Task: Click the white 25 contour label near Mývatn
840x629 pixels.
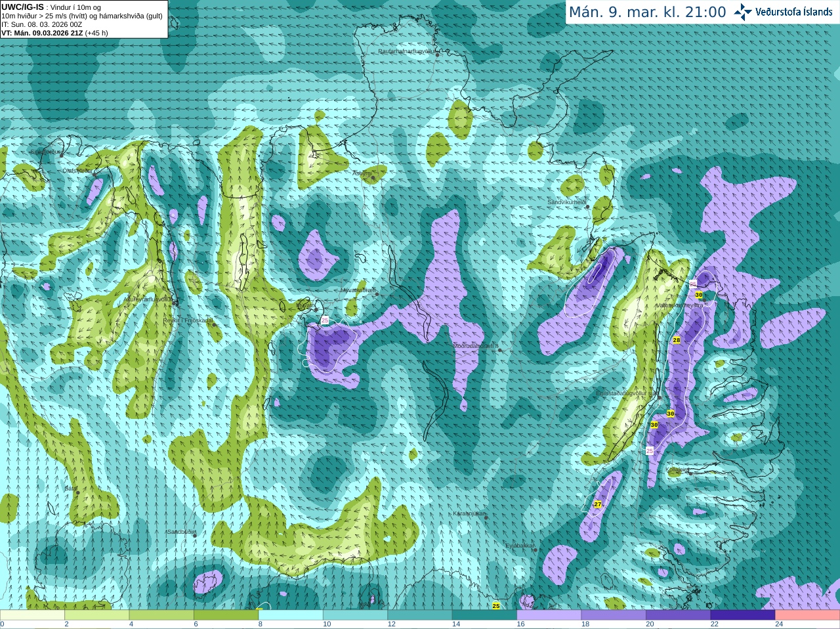Action: (x=325, y=320)
